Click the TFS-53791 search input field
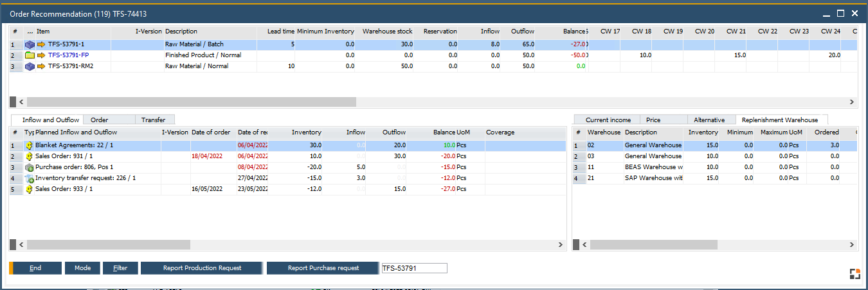Screen dimensions: 868x290 (x=413, y=268)
